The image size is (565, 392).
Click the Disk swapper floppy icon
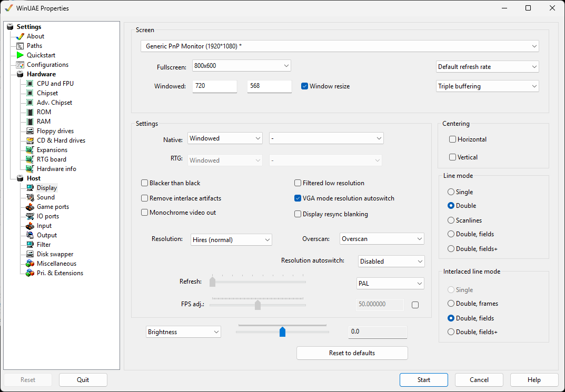tap(30, 254)
